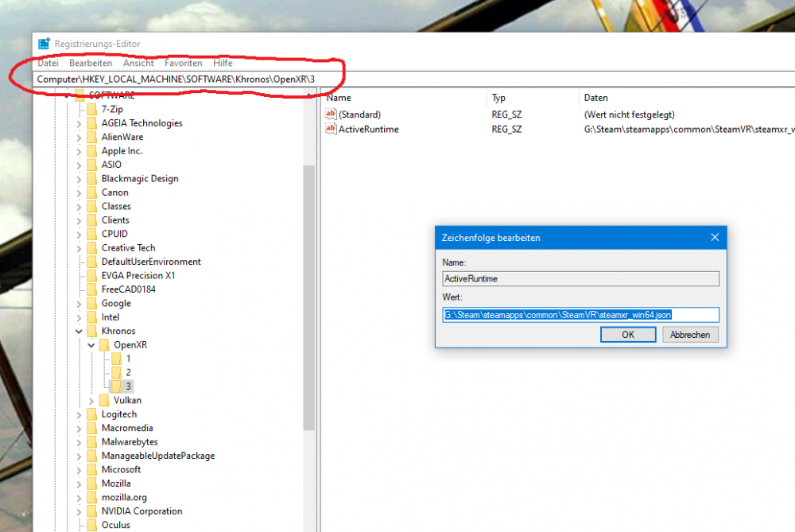Click the Intel folder icon
Viewport: 795px width, 532px height.
tap(91, 317)
